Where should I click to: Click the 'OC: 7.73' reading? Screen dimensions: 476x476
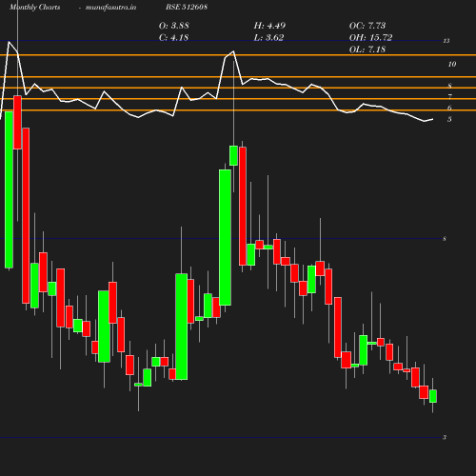click(367, 26)
